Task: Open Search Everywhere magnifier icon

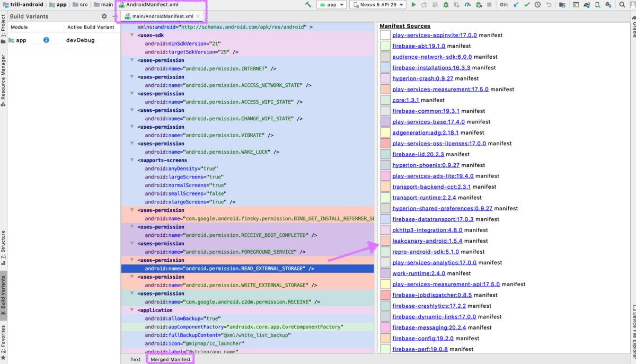Action: (622, 5)
